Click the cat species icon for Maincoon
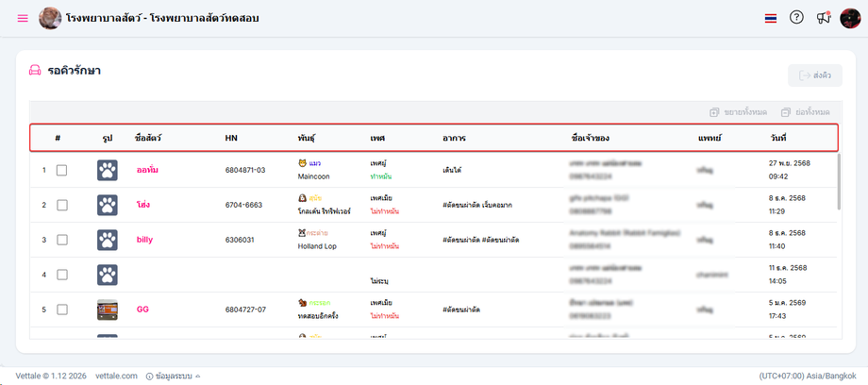 [x=302, y=163]
